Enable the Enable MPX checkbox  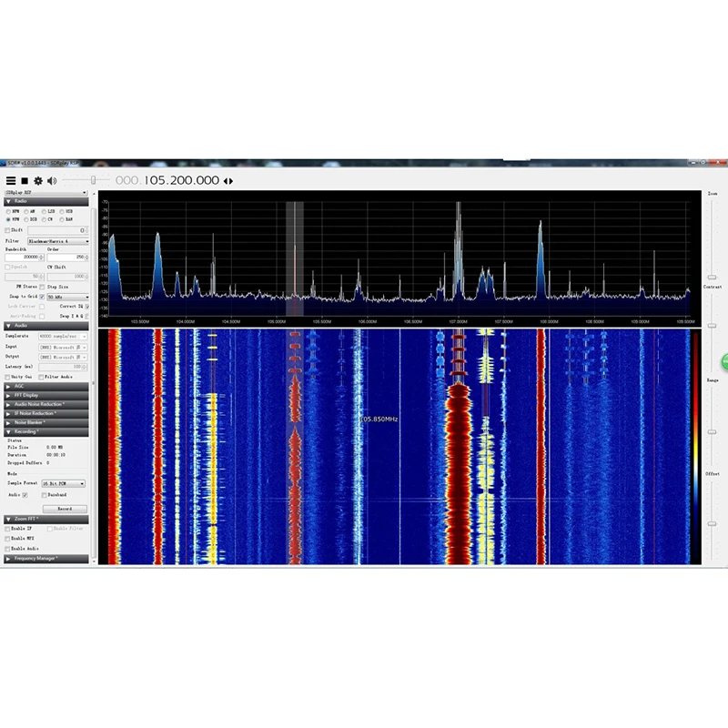pos(7,539)
